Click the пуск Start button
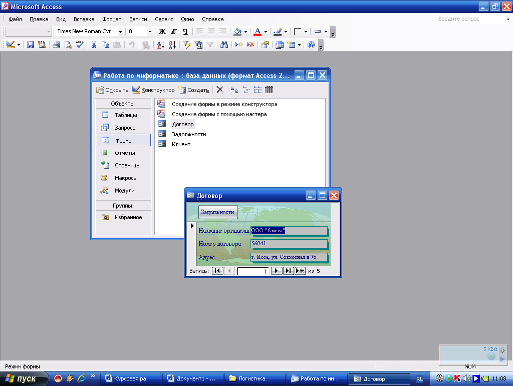Screen dimensions: 513x386 point(23,379)
